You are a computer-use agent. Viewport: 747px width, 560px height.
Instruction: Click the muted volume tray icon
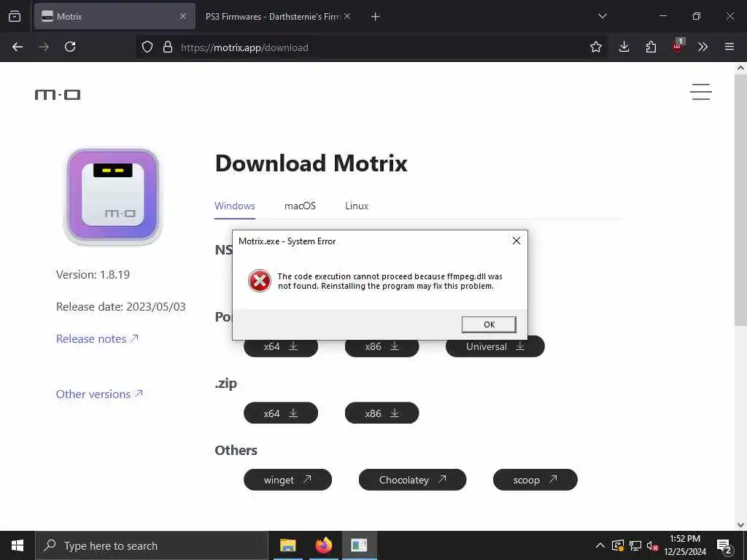(652, 545)
